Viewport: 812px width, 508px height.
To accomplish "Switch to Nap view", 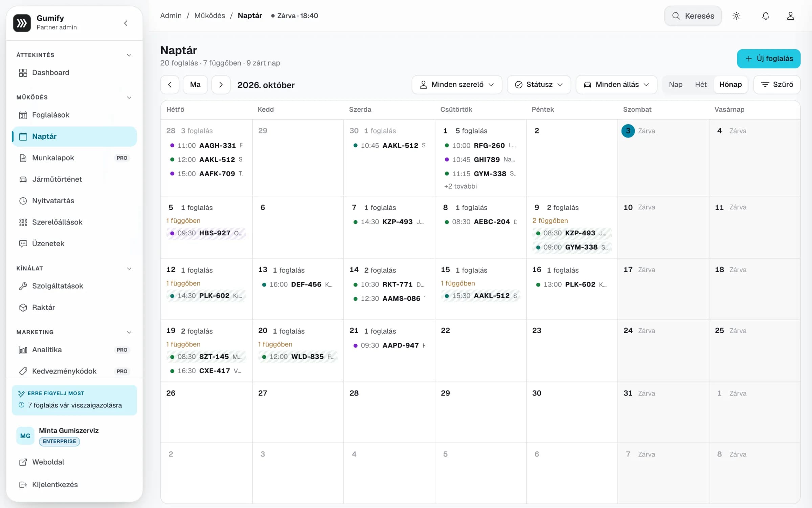I will (x=676, y=85).
